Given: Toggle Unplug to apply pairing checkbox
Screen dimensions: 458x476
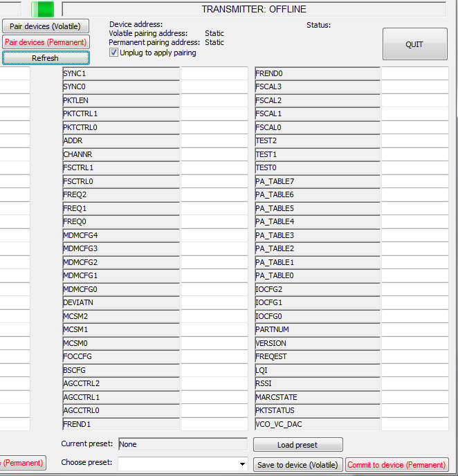Looking at the screenshot, I should 113,53.
